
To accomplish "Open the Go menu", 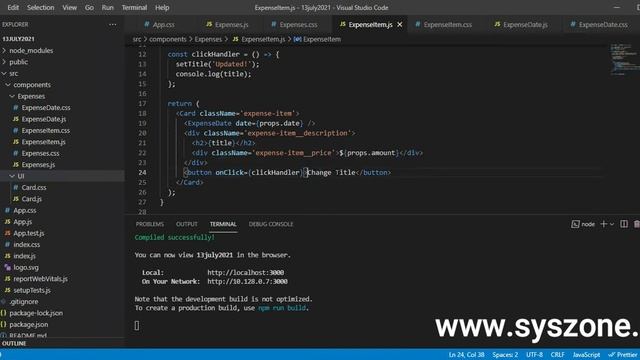I will (x=89, y=7).
